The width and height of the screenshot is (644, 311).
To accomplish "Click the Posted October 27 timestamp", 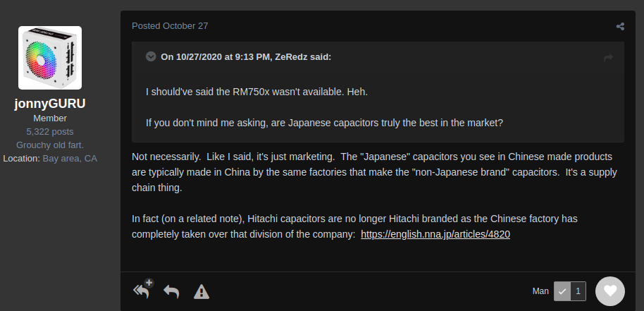I will [170, 26].
